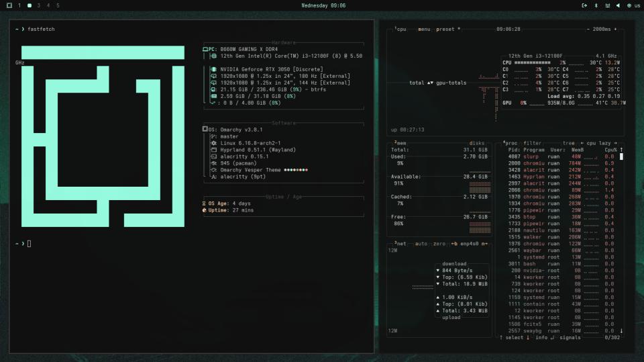Open Bluetooth settings from tray icon
The height and width of the screenshot is (362, 644).
tap(596, 5)
